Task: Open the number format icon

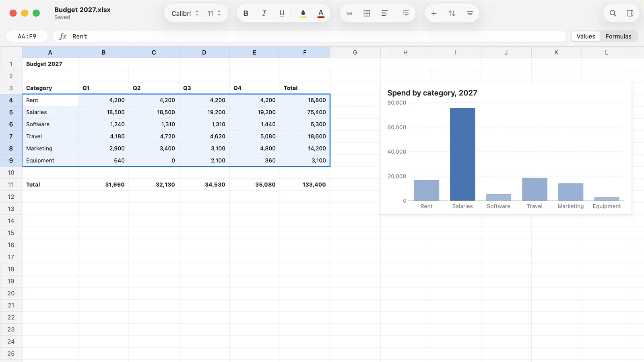Action: click(x=349, y=13)
